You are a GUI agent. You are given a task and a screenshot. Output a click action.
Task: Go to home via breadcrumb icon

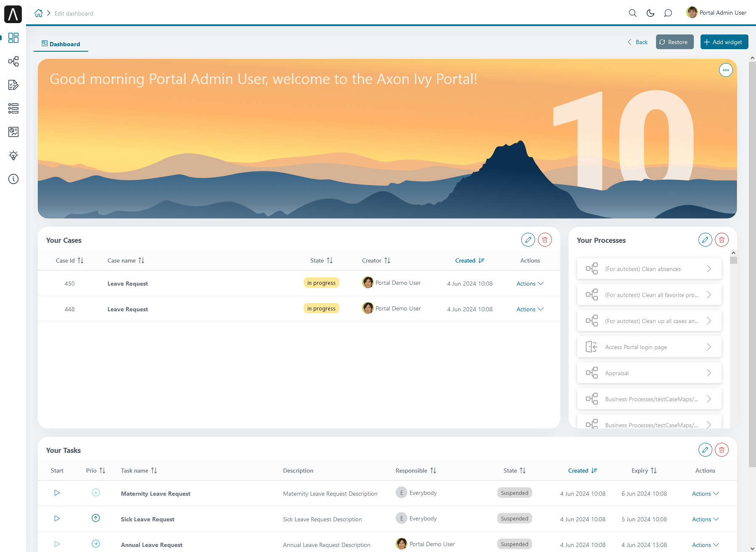click(39, 13)
